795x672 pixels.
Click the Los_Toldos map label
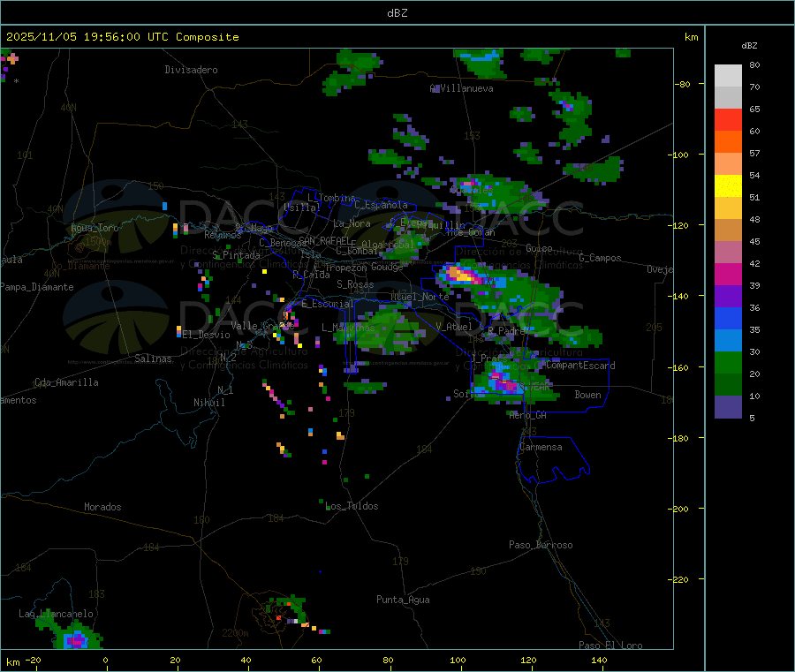pyautogui.click(x=352, y=506)
